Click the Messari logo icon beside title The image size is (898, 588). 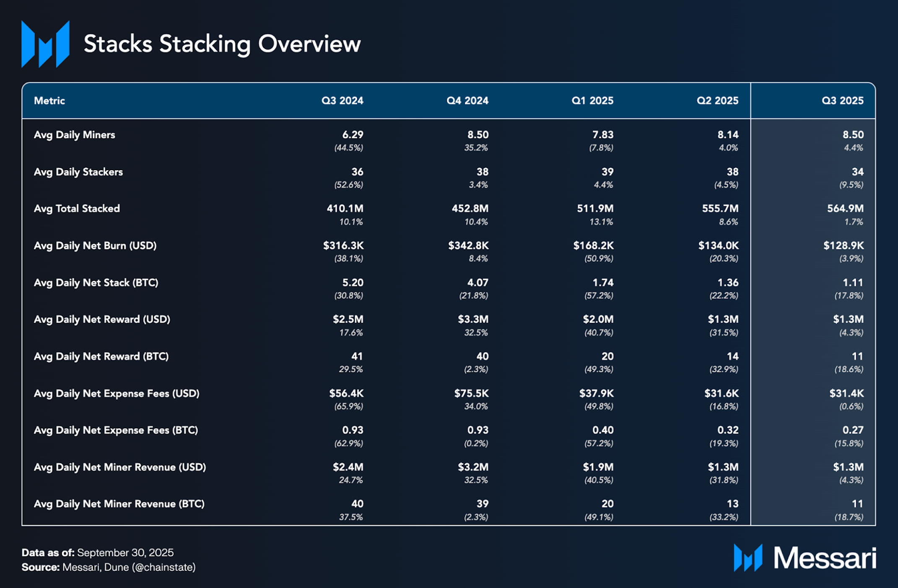coord(45,44)
